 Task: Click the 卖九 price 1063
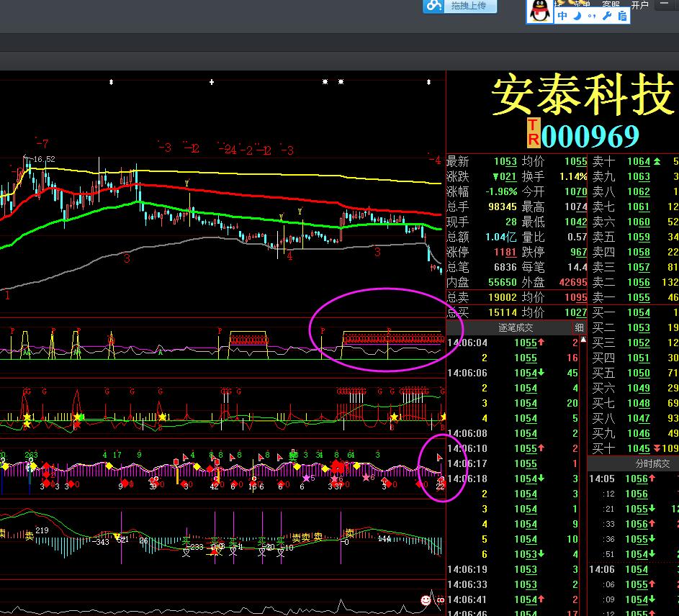639,176
